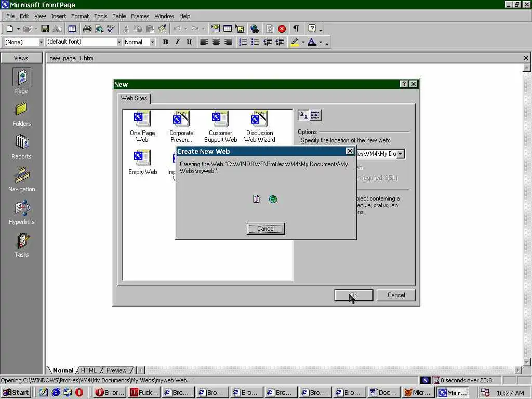Toggle Show All paragraph marks icon
Image resolution: width=532 pixels, height=399 pixels.
click(296, 29)
